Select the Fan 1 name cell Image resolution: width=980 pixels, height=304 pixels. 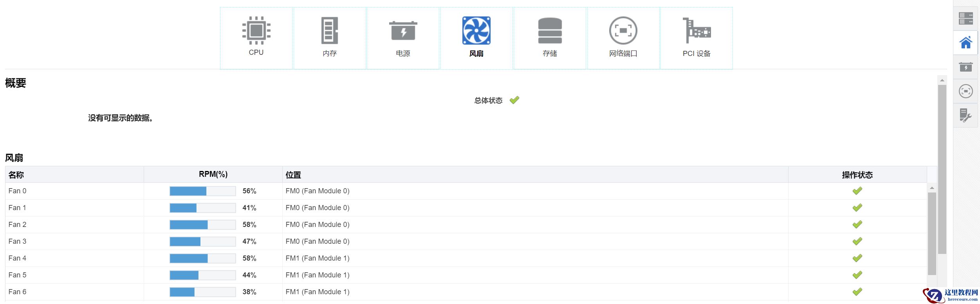click(74, 208)
